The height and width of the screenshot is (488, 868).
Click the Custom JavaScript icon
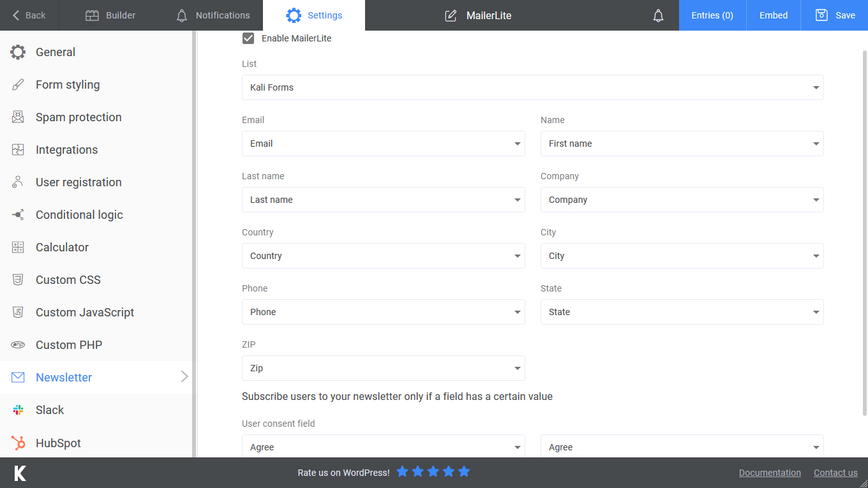(18, 313)
